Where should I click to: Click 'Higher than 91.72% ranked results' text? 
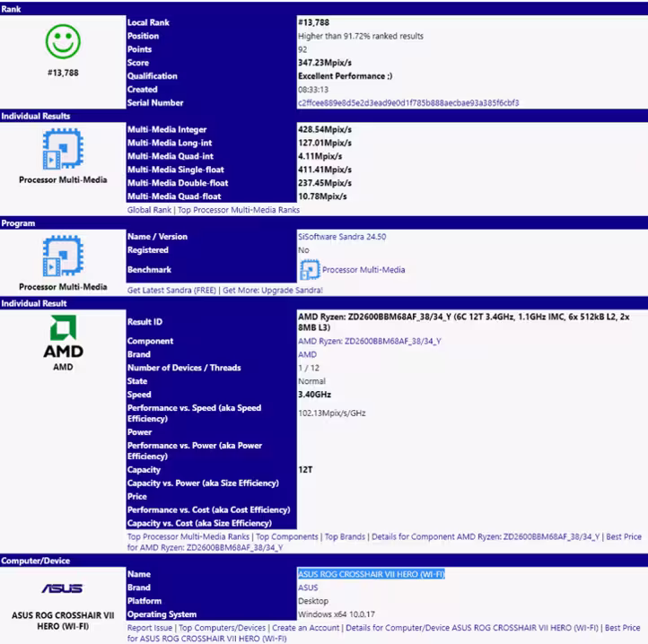click(361, 36)
